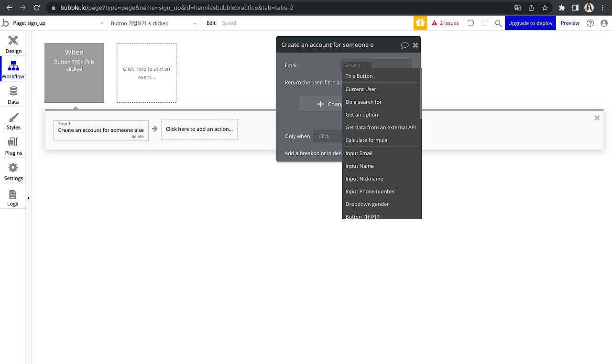Select Input Email from the list

[x=382, y=153]
